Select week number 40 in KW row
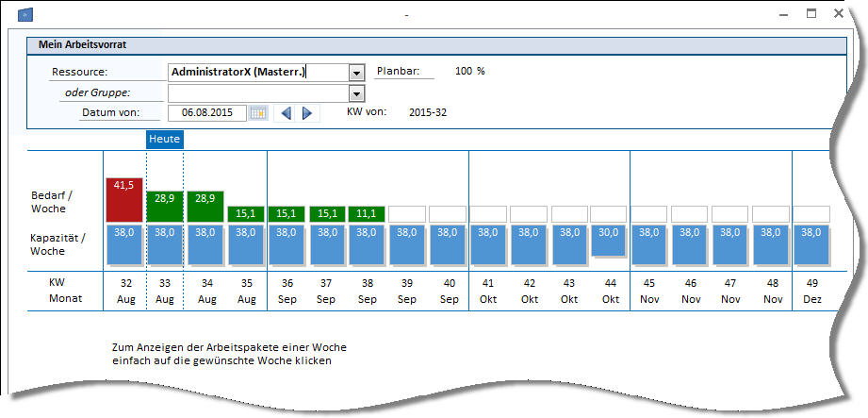This screenshot has height=418, width=868. click(x=450, y=283)
